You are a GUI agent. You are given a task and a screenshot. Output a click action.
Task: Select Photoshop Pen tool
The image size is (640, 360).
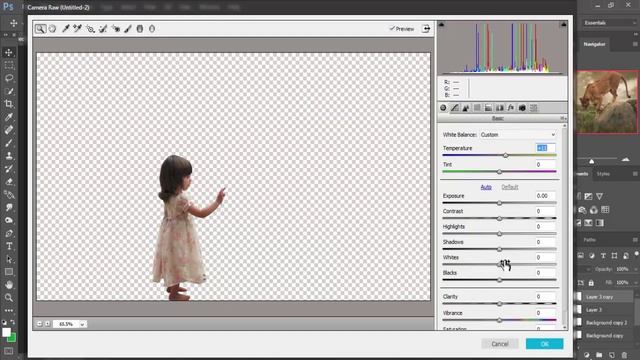click(9, 233)
